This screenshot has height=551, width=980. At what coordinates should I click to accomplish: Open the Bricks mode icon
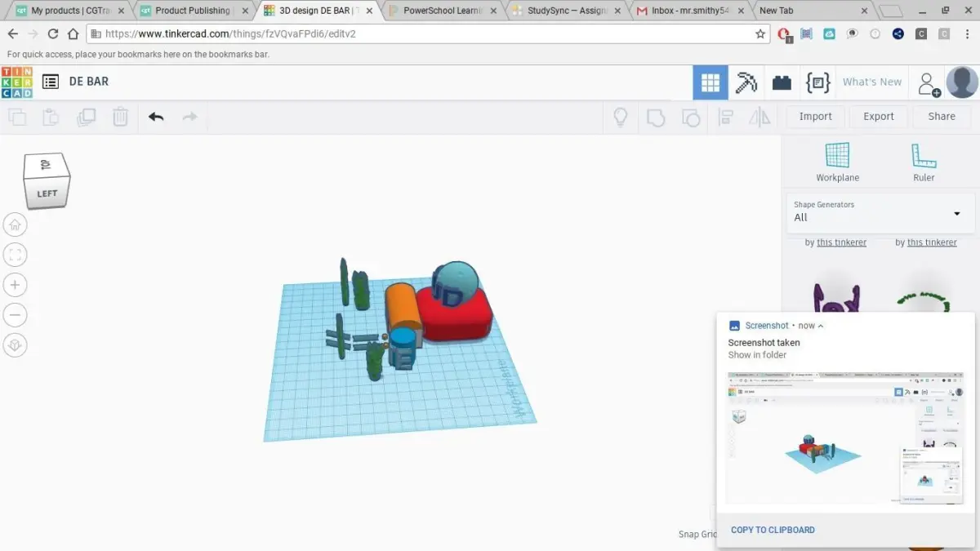pyautogui.click(x=782, y=82)
